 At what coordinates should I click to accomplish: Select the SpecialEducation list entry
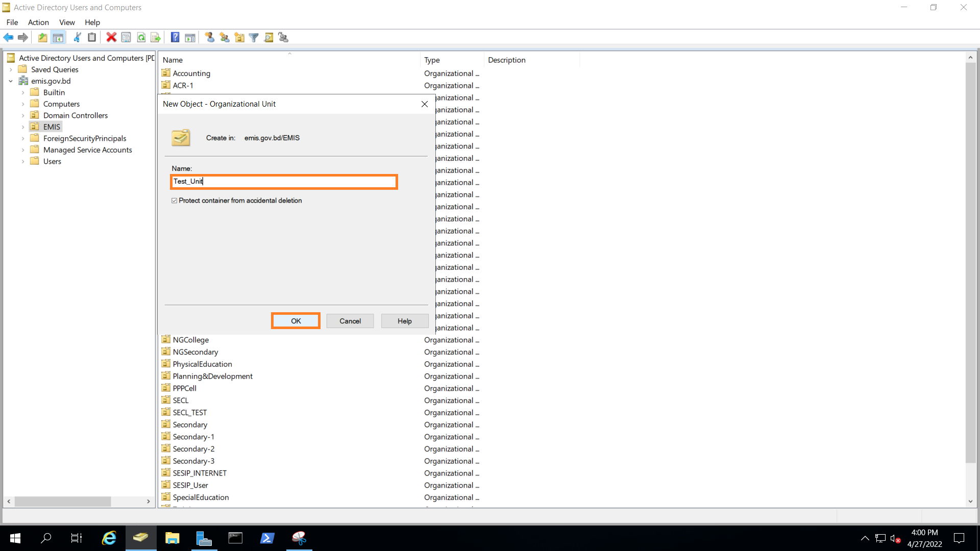click(x=201, y=497)
